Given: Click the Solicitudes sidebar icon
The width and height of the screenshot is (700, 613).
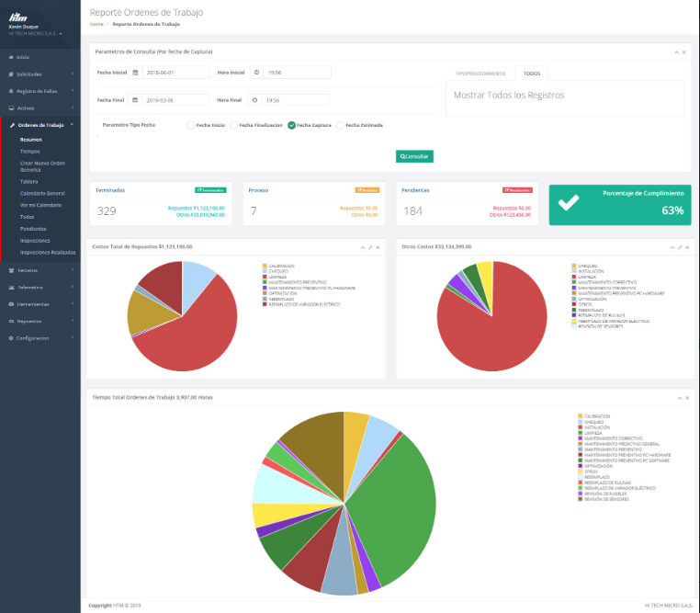Looking at the screenshot, I should (11, 74).
